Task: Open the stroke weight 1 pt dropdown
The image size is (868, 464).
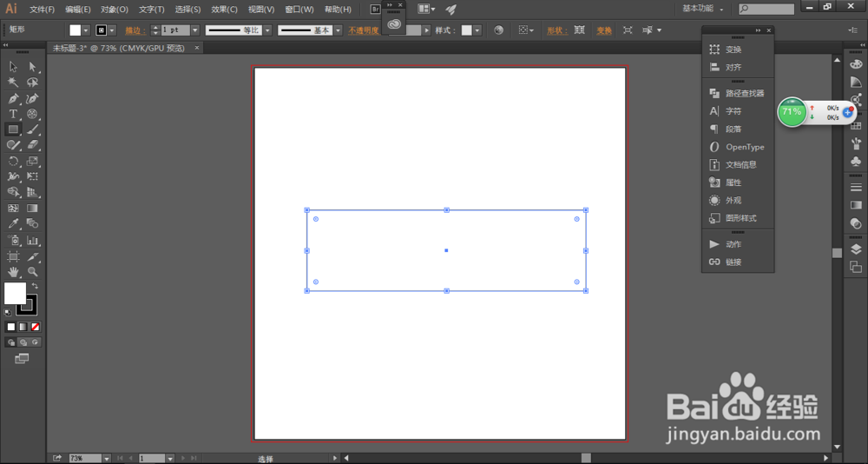Action: point(194,30)
